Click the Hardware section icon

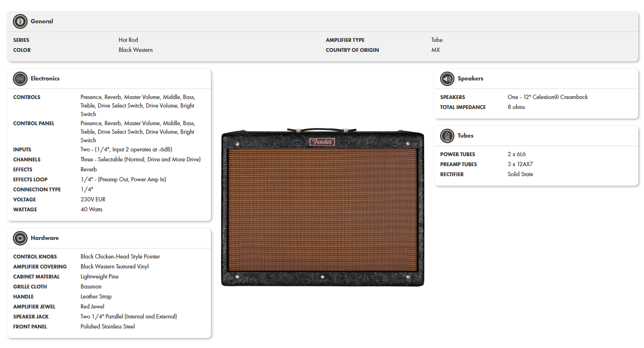[20, 238]
